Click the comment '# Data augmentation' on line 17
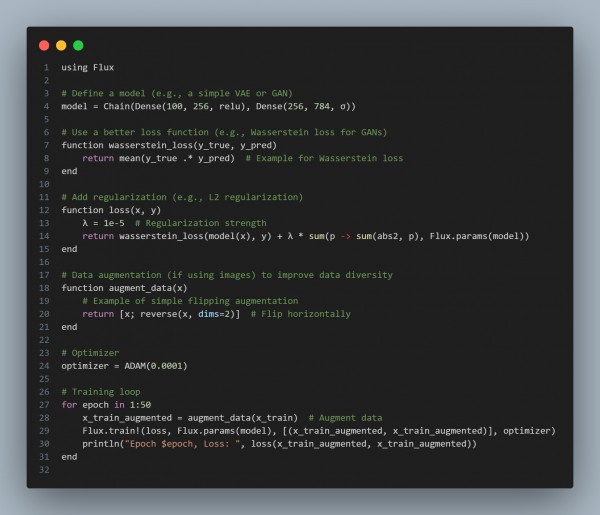The width and height of the screenshot is (600, 515). pyautogui.click(x=111, y=275)
